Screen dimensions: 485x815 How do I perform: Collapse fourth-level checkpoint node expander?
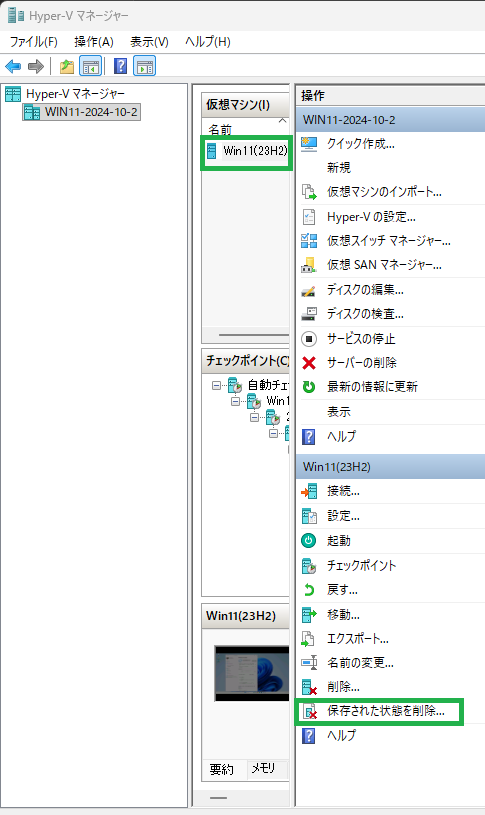(273, 433)
